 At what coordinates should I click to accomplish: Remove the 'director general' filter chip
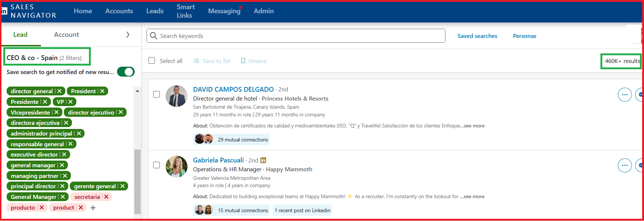point(59,91)
